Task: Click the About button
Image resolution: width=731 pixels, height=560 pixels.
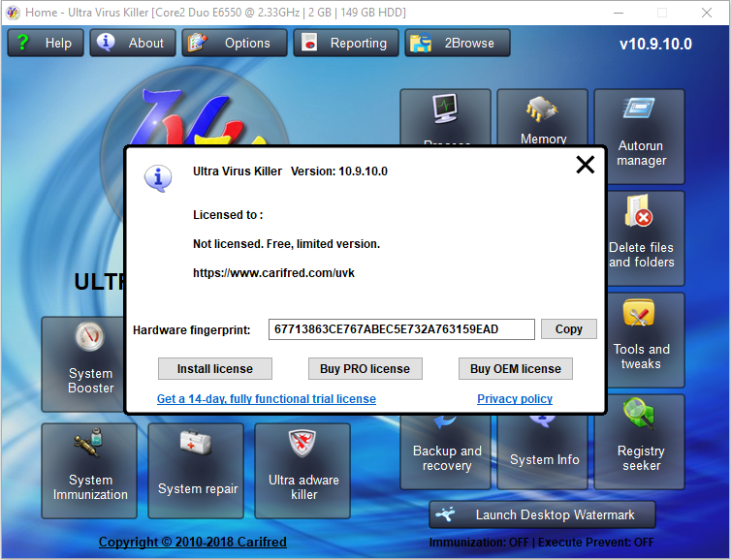Action: 133,43
